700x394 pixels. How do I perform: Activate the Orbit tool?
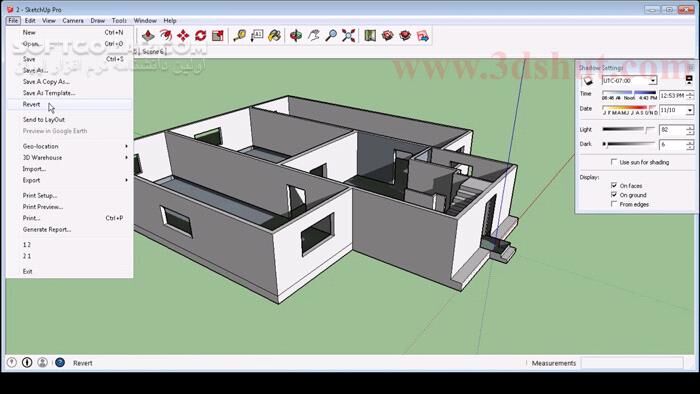click(296, 36)
